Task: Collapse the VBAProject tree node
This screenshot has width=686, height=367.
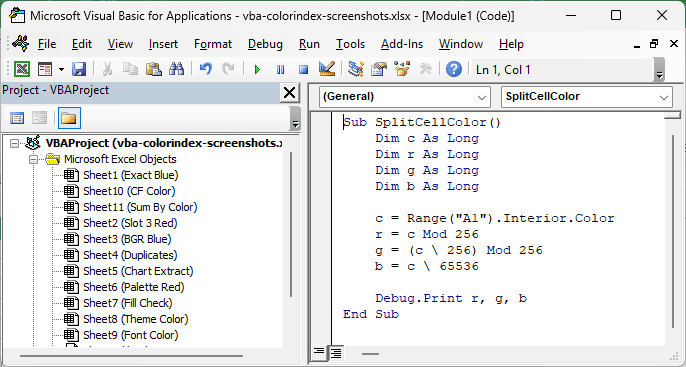Action: (14, 143)
